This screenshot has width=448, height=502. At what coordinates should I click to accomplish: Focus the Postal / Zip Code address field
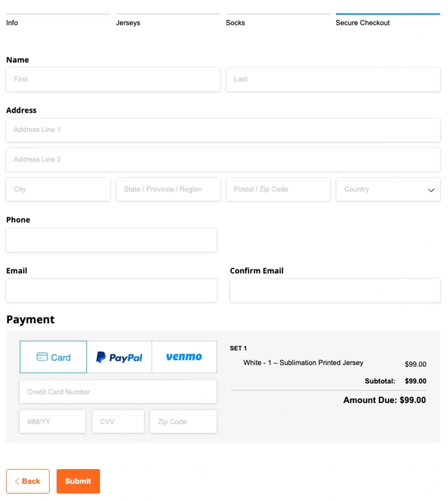pos(278,190)
